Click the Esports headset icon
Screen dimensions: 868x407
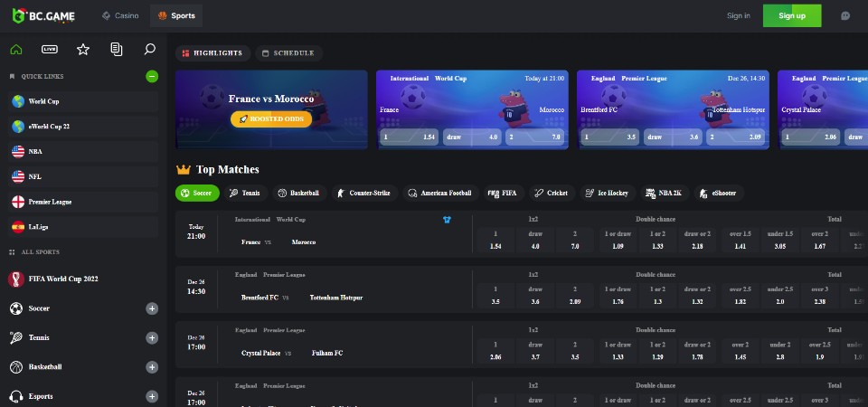[x=16, y=396]
